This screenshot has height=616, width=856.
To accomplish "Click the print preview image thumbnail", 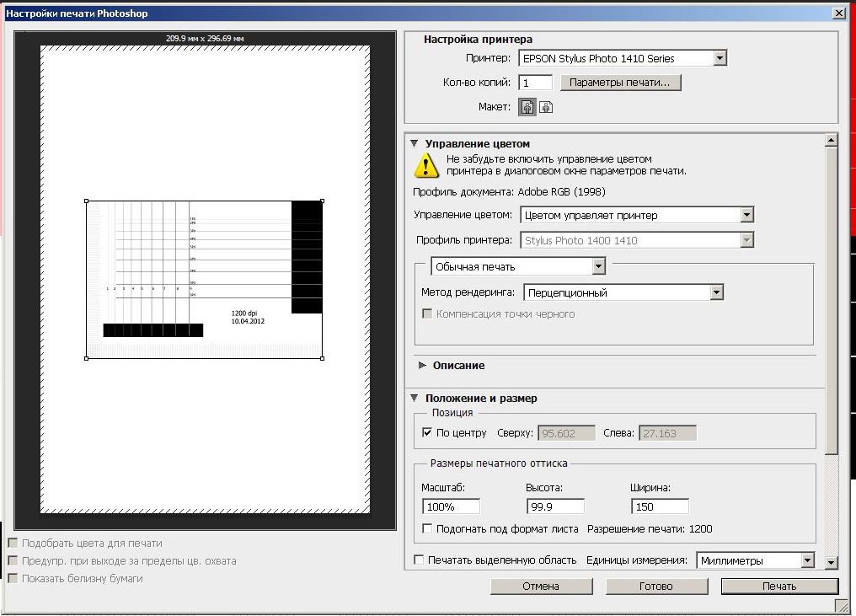I will point(205,280).
